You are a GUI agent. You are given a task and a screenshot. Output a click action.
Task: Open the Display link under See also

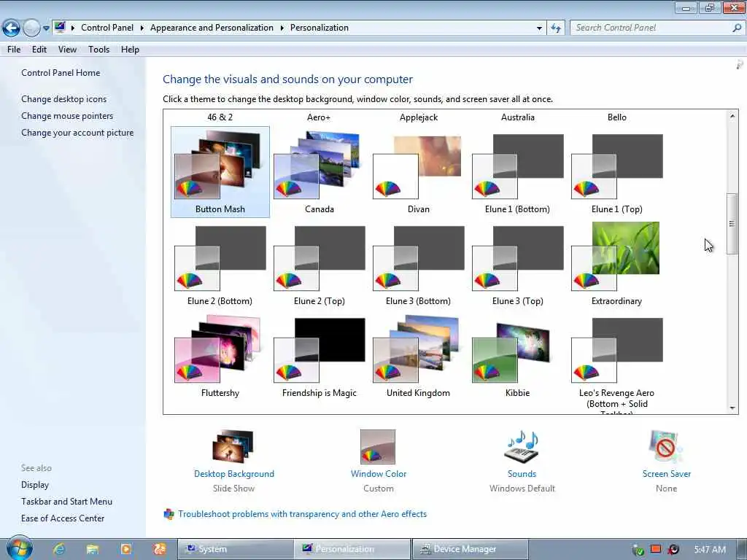point(35,485)
